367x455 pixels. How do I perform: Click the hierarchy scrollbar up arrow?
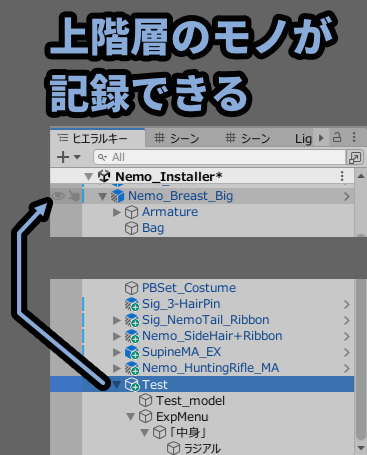coord(361,176)
